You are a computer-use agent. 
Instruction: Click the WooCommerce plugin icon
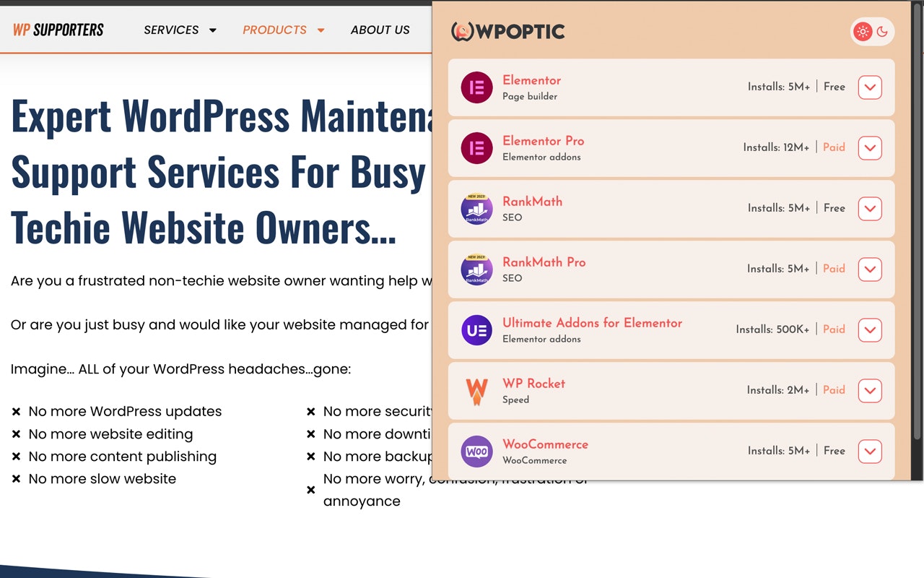[x=476, y=452]
